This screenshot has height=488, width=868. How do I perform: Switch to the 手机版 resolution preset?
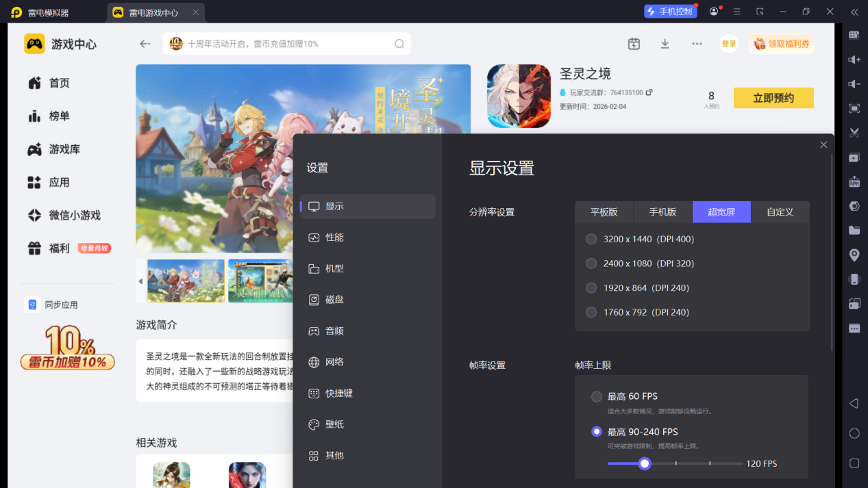coord(662,211)
